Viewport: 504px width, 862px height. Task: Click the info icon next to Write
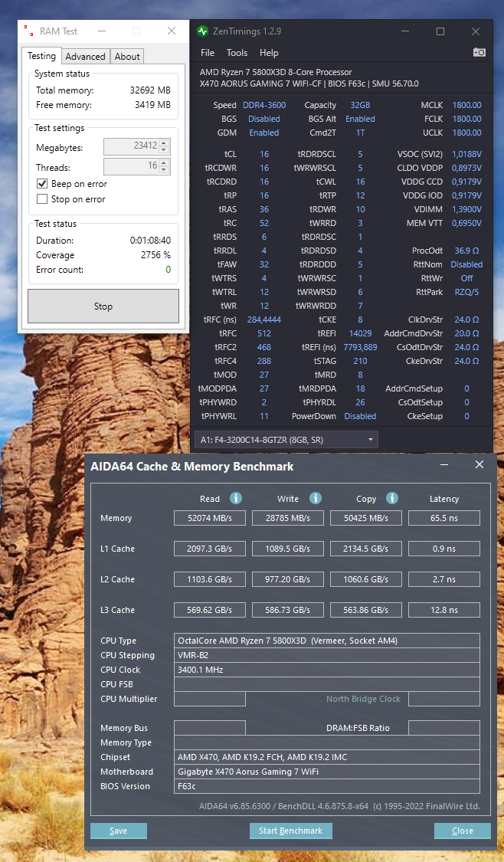tap(316, 499)
